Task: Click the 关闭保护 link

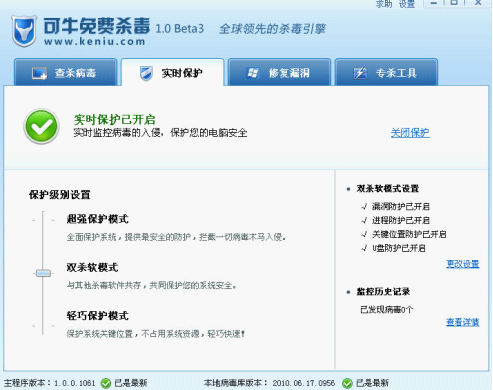Action: pos(410,133)
